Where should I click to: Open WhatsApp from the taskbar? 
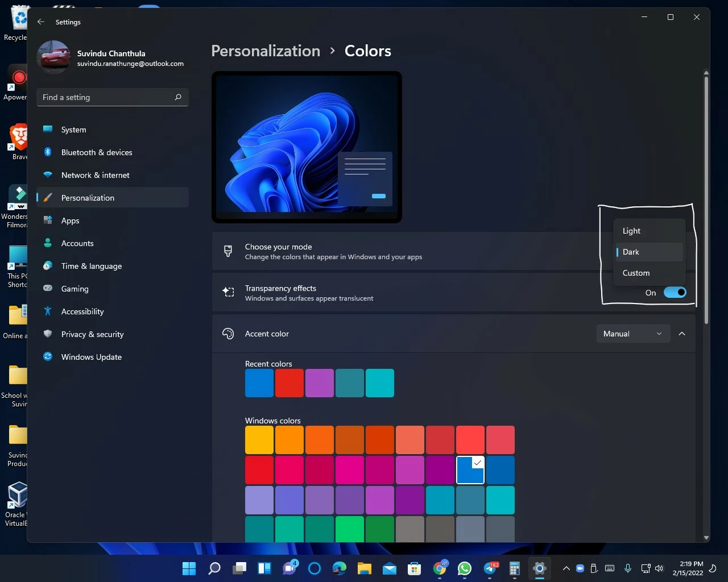tap(465, 568)
